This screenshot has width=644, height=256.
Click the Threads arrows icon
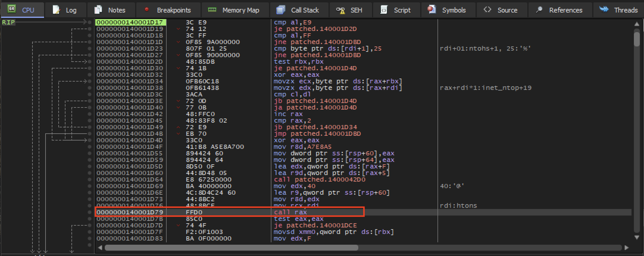click(x=604, y=9)
